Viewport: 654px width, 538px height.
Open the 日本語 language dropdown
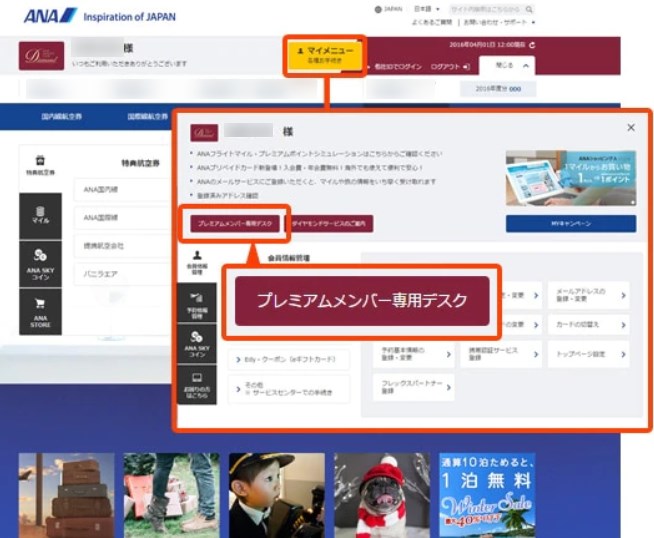coord(426,9)
